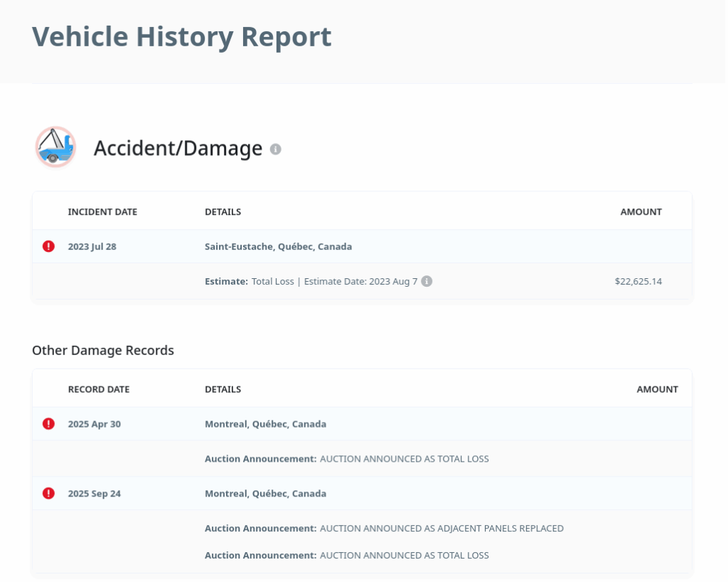Select the 2023 Jul 28 incident date
This screenshot has height=582, width=728.
tap(92, 247)
